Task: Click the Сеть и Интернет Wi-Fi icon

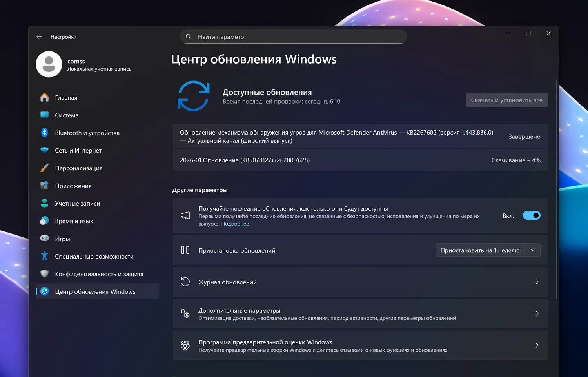Action: [x=45, y=150]
